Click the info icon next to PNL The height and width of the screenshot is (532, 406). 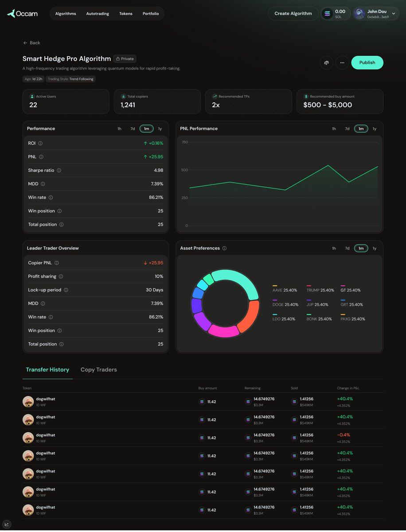(x=41, y=157)
